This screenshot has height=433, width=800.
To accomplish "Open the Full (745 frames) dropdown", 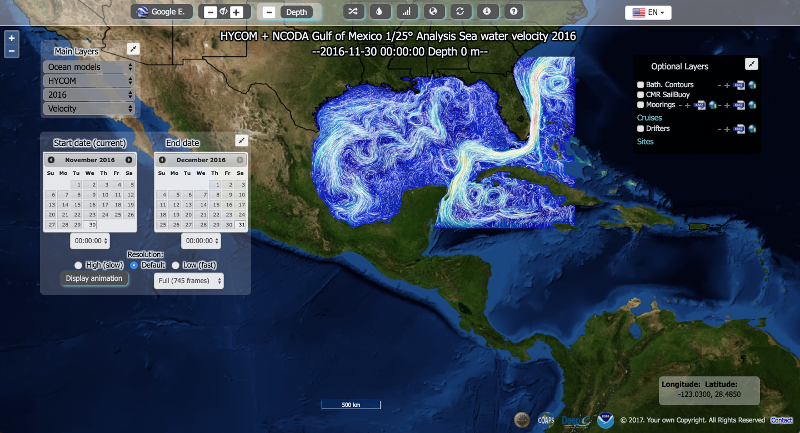I will pyautogui.click(x=188, y=281).
